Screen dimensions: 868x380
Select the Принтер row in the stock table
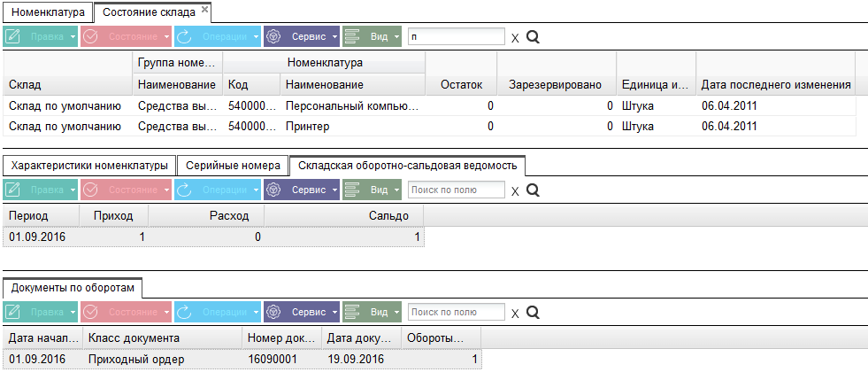pos(429,127)
